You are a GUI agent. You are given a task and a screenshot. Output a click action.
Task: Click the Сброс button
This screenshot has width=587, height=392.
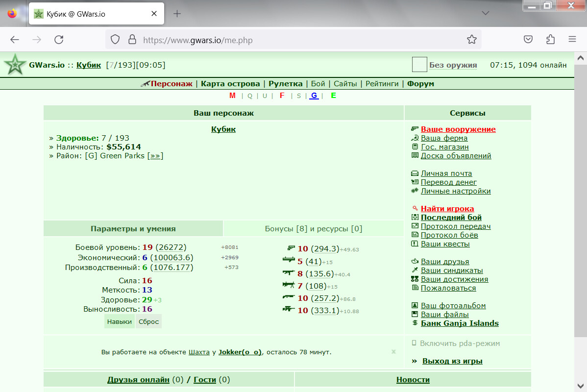[148, 321]
